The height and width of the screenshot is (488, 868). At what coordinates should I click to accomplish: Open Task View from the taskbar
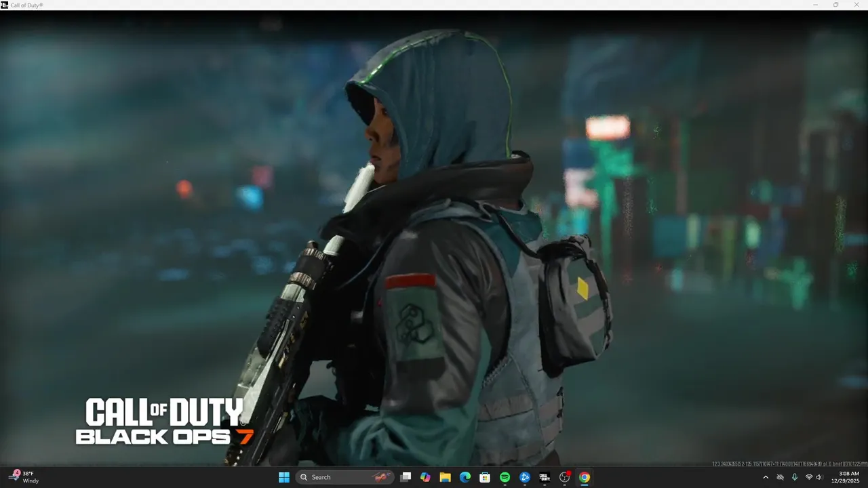406,477
